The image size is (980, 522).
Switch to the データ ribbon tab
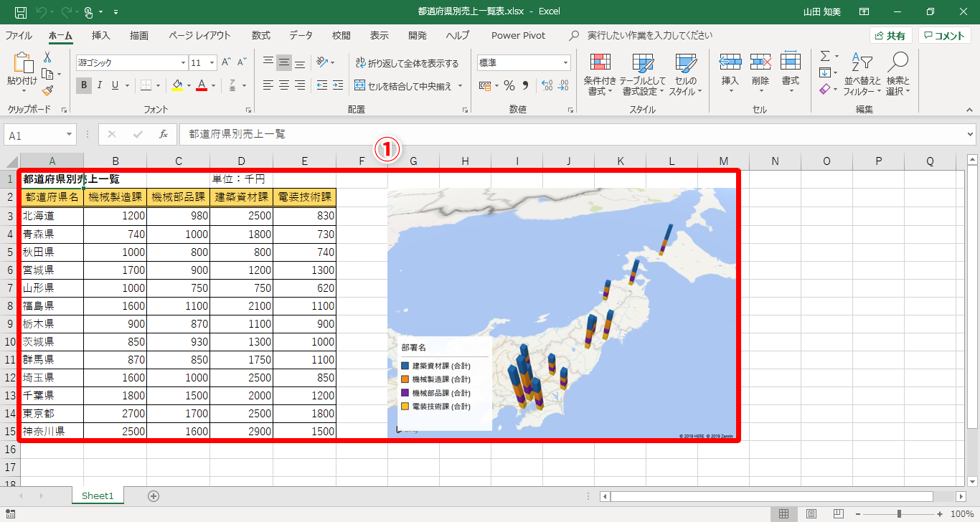(301, 35)
